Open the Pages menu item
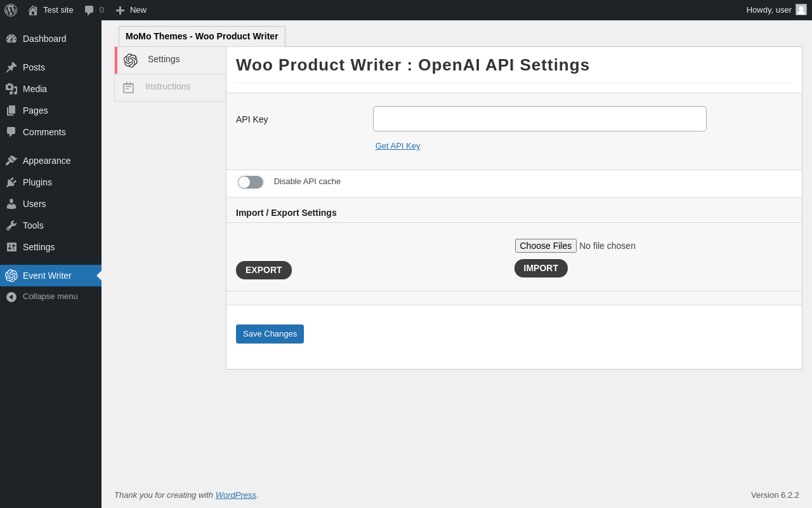Image resolution: width=812 pixels, height=508 pixels. coord(51,110)
